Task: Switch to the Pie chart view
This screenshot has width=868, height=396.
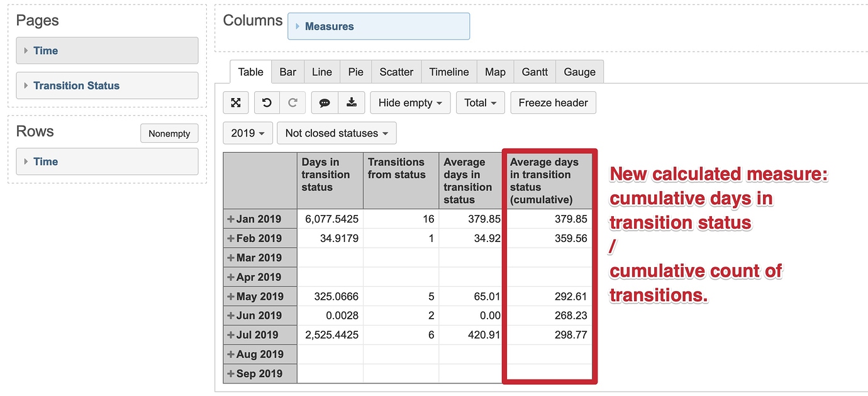Action: click(355, 72)
